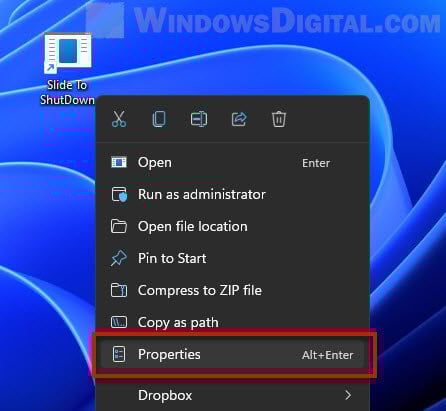Click the Copy icon in context menu
This screenshot has height=411, width=446.
159,119
